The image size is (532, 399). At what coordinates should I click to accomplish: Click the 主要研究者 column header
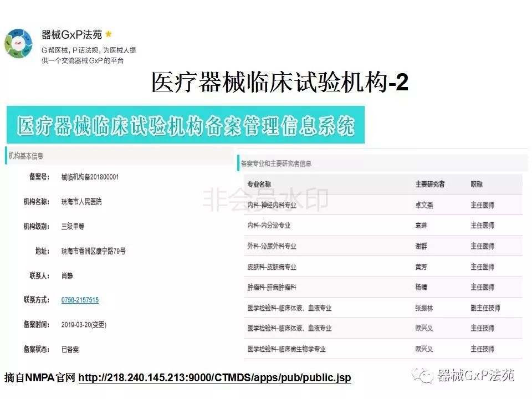tap(429, 184)
